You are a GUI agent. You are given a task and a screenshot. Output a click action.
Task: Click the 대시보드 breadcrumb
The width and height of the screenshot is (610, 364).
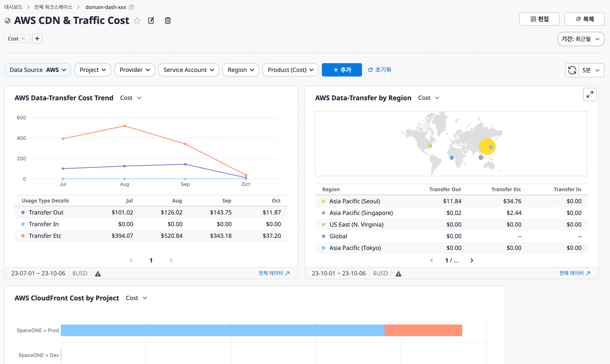13,7
